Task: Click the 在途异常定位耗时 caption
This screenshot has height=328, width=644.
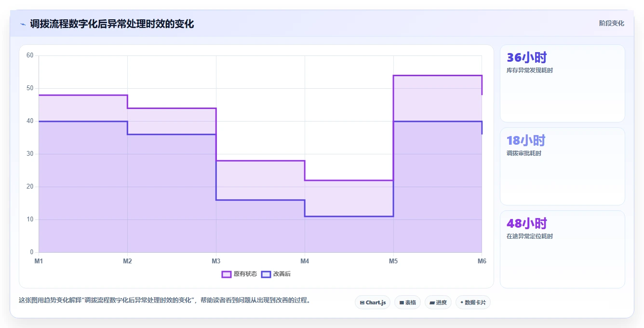Action: click(529, 236)
